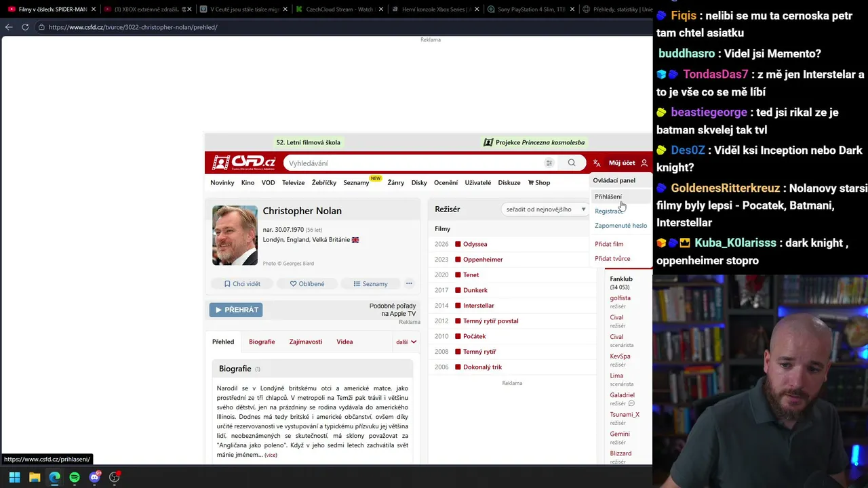The width and height of the screenshot is (868, 488).
Task: Open Uživatelé in the navigation menu
Action: [478, 182]
